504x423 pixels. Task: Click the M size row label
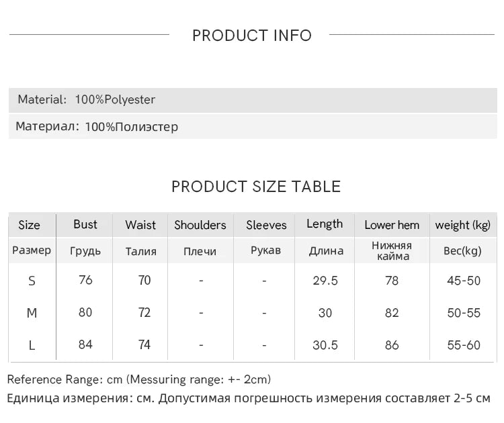coord(32,313)
